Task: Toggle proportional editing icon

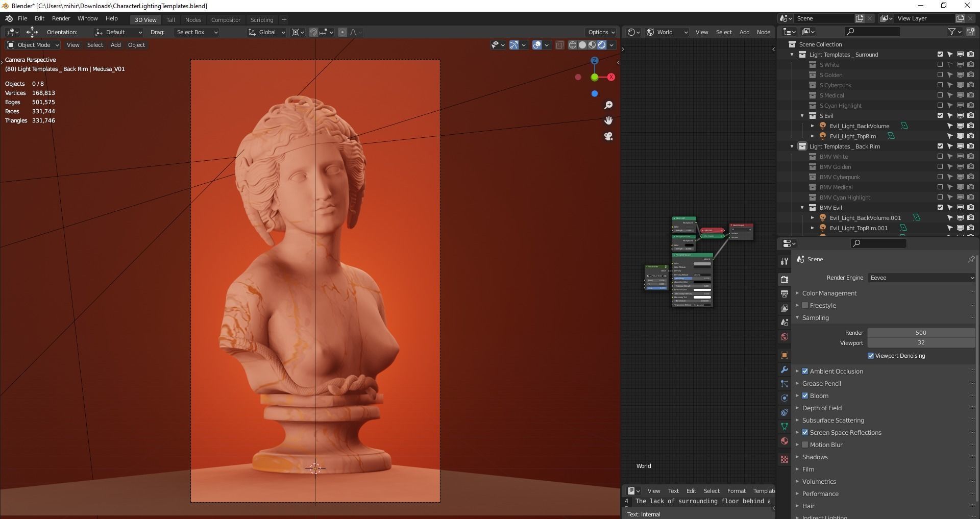Action: pyautogui.click(x=342, y=32)
